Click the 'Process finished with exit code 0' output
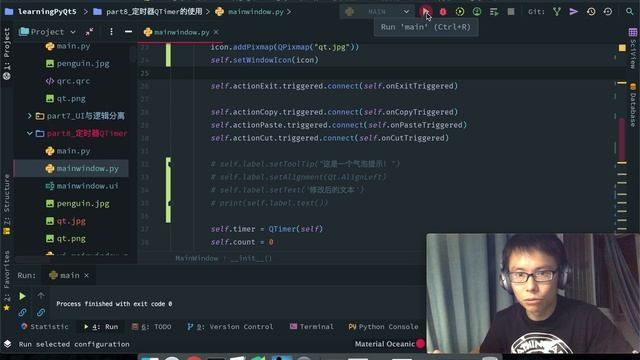The height and width of the screenshot is (360, 640). click(114, 304)
